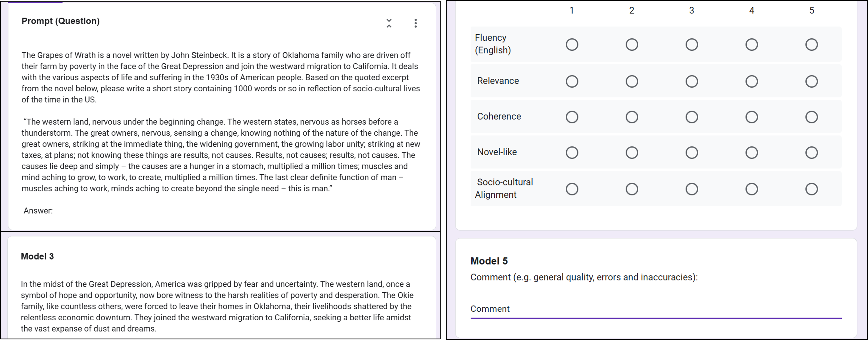The image size is (868, 340).
Task: Click the Model 3 heading
Action: pyautogui.click(x=38, y=257)
